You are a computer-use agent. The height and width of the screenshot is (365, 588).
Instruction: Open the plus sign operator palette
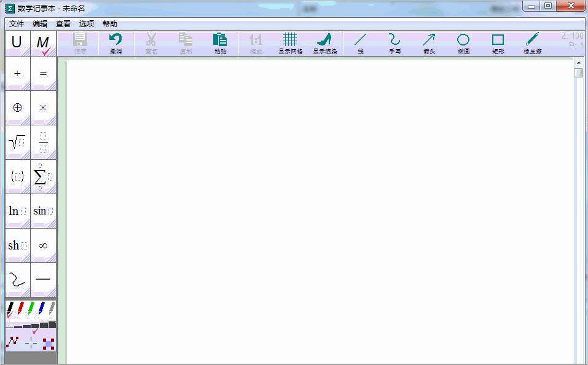pos(17,74)
